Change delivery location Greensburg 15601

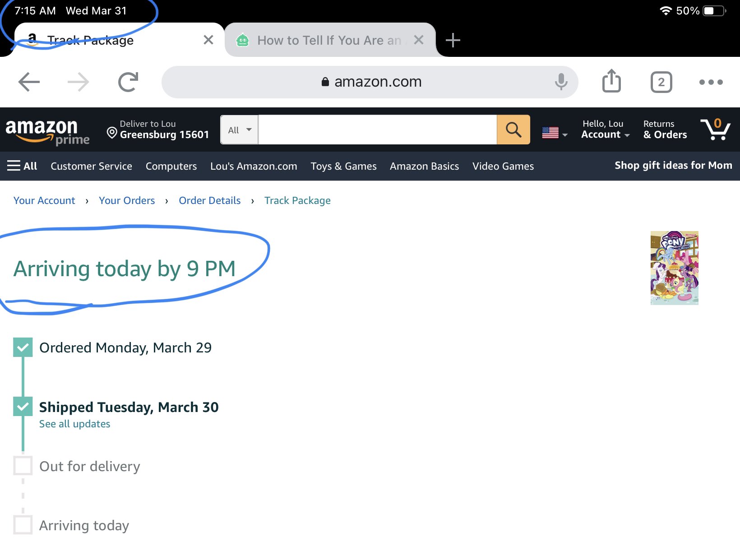[158, 130]
